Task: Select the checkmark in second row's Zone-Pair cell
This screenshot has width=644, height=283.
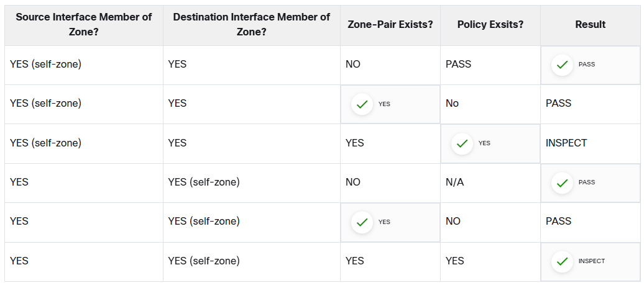Action: [x=362, y=105]
